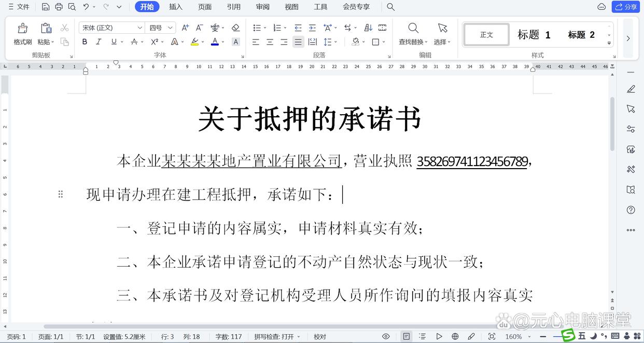Image resolution: width=644 pixels, height=343 pixels.
Task: Click the search magnifier next to 会员专享
Action: click(391, 7)
